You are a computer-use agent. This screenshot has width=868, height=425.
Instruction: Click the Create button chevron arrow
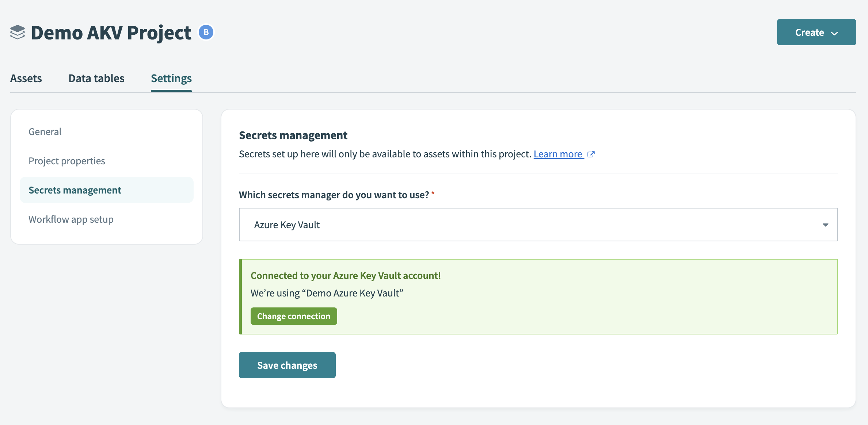click(x=834, y=33)
